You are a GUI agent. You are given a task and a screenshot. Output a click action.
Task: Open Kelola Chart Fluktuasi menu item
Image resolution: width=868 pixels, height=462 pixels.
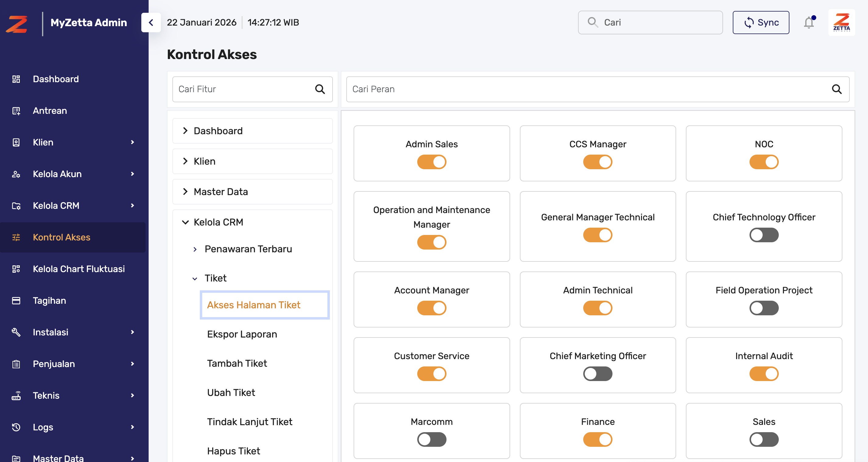(x=79, y=269)
